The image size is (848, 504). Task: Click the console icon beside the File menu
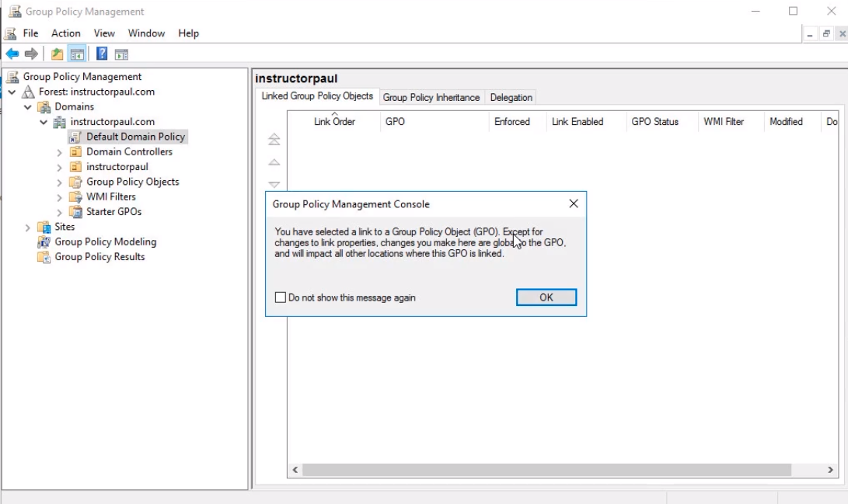10,33
